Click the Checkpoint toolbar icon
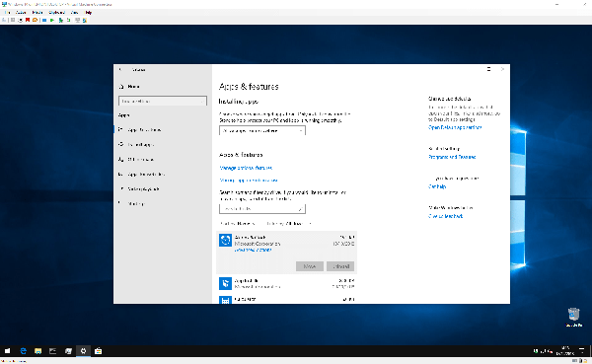Viewport: 592px width, 364px height. tap(61, 20)
